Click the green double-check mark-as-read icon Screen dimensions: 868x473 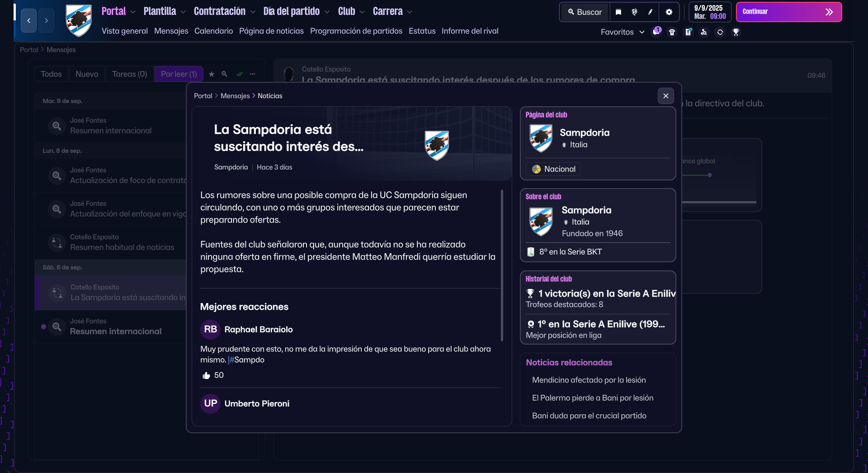pos(240,74)
